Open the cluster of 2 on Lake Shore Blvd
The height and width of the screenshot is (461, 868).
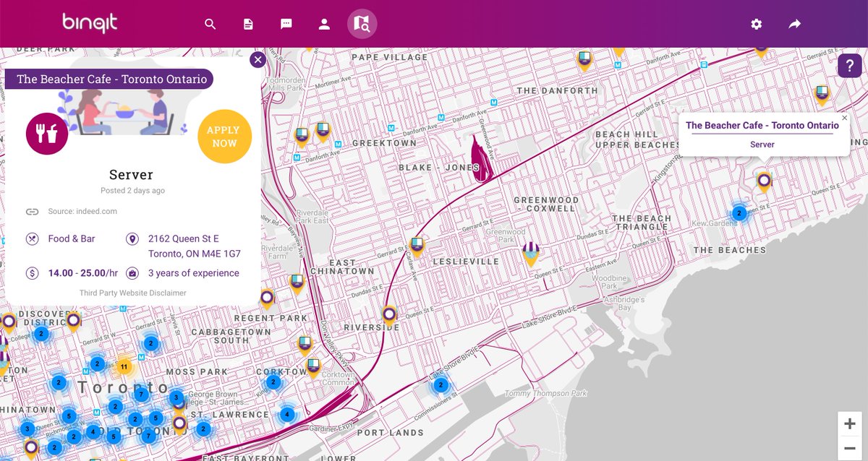[x=441, y=385]
